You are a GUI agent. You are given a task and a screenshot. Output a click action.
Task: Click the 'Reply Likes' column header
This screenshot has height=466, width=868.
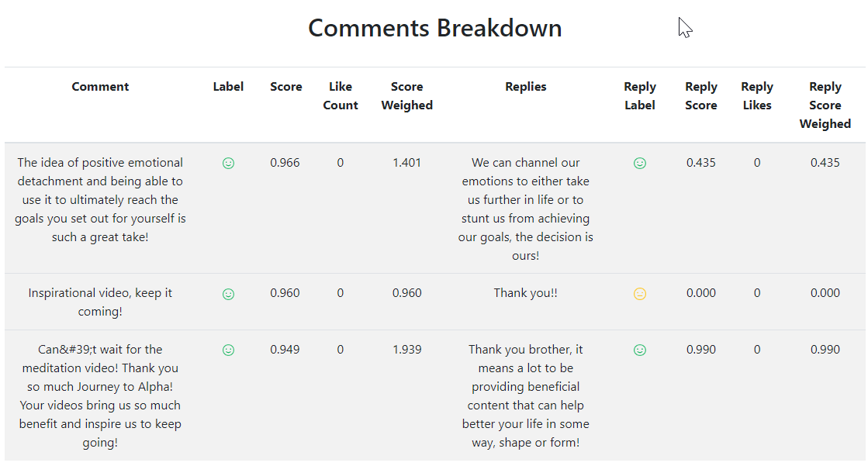point(757,95)
